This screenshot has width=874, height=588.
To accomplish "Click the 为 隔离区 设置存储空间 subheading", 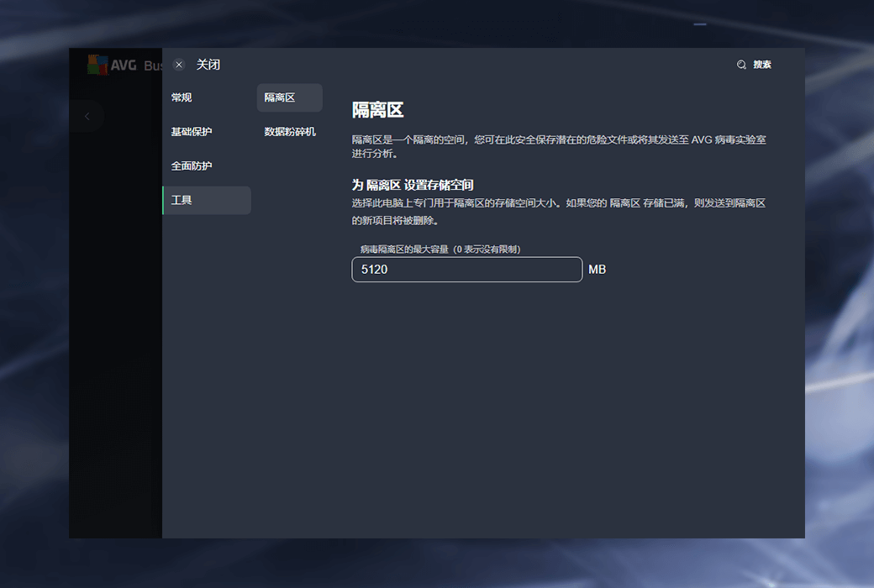I will (413, 185).
